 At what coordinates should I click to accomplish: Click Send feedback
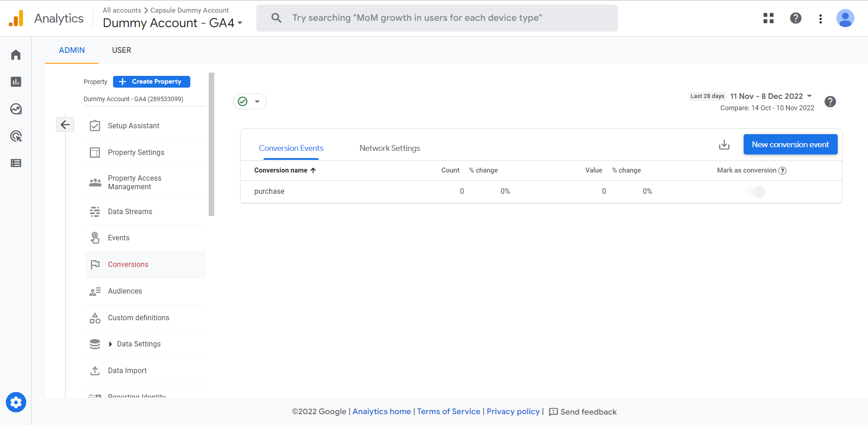(x=583, y=412)
